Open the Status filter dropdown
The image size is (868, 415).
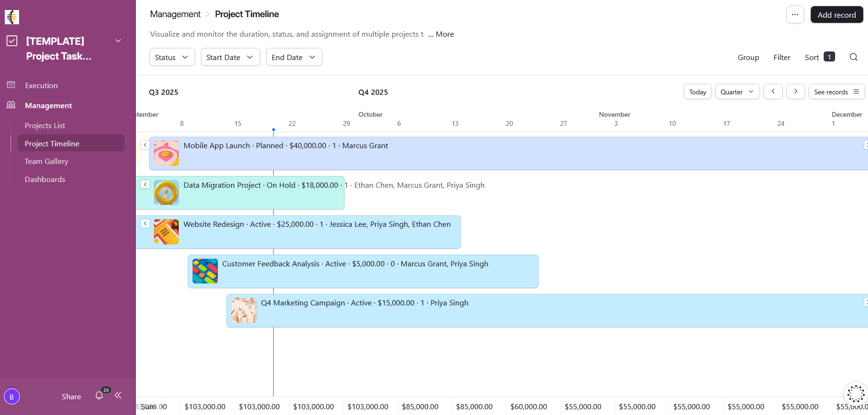pos(172,57)
